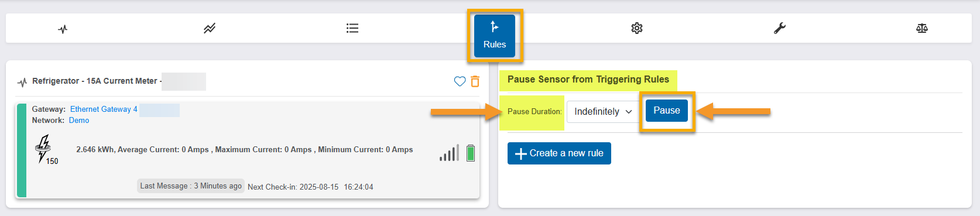Viewport: 980px width, 216px height.
Task: Open the Ethernet Gateway 4 link
Action: coord(104,109)
